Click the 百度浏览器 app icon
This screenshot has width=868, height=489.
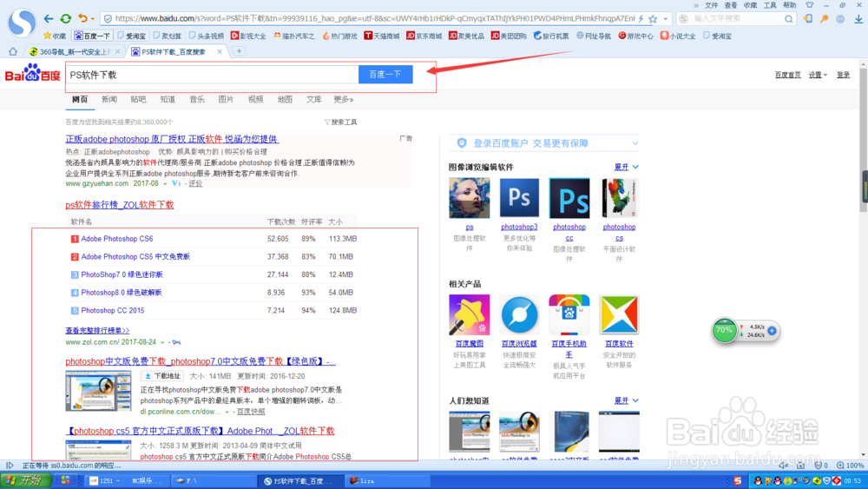click(x=519, y=314)
